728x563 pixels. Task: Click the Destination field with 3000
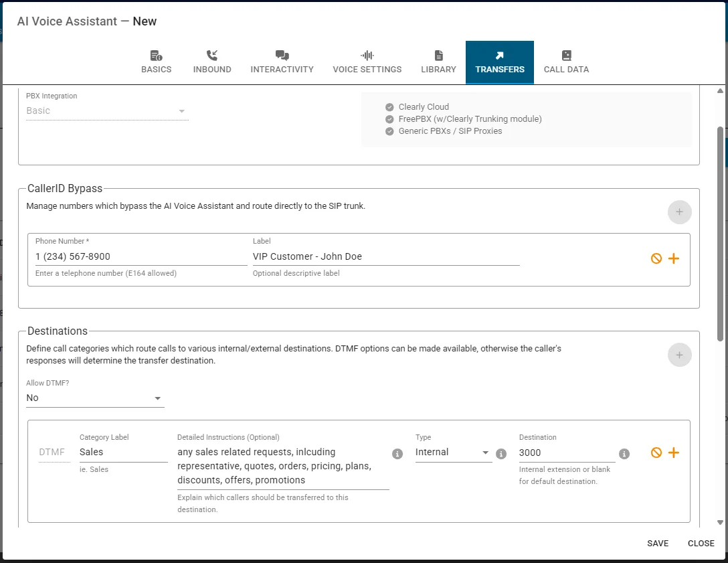click(567, 453)
